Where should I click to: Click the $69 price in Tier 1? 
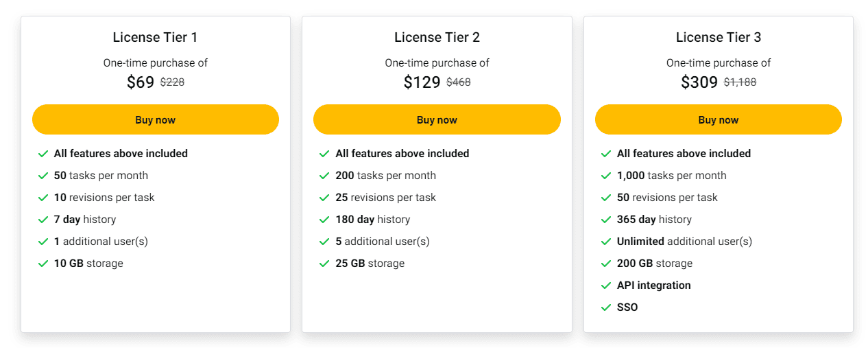[141, 82]
